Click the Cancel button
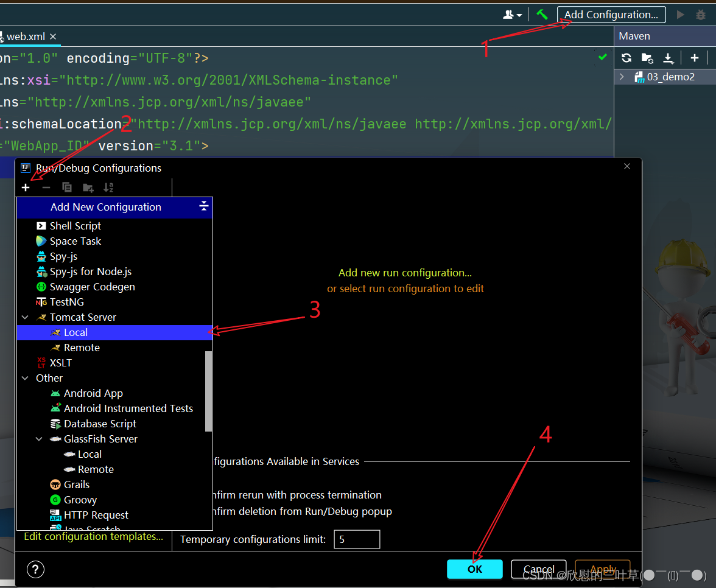Viewport: 716px width, 588px height. (538, 569)
